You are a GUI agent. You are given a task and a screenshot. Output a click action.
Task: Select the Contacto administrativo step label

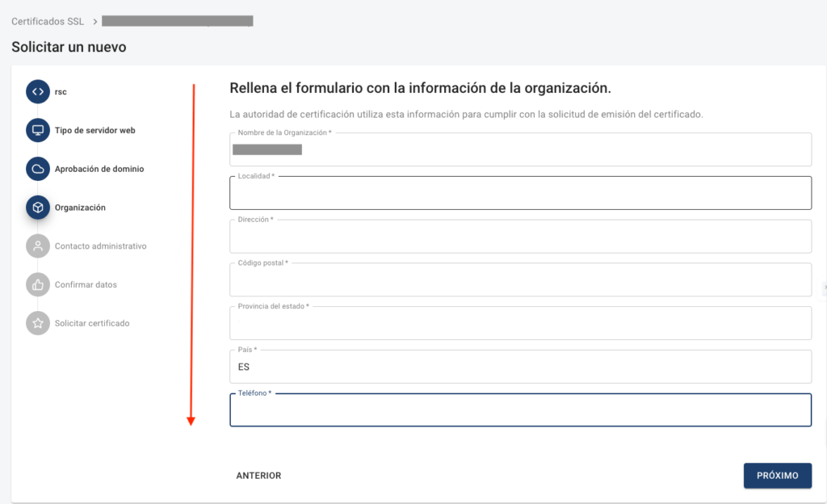coord(101,246)
